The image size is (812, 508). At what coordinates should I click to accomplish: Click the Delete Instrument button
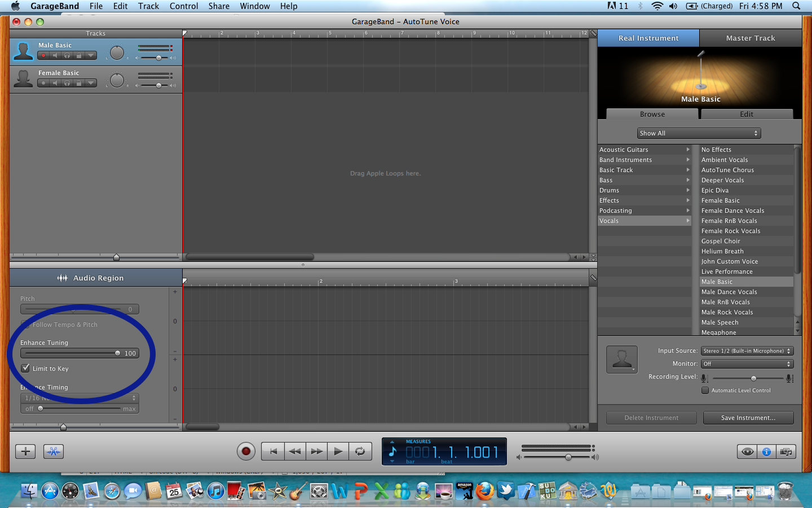651,418
